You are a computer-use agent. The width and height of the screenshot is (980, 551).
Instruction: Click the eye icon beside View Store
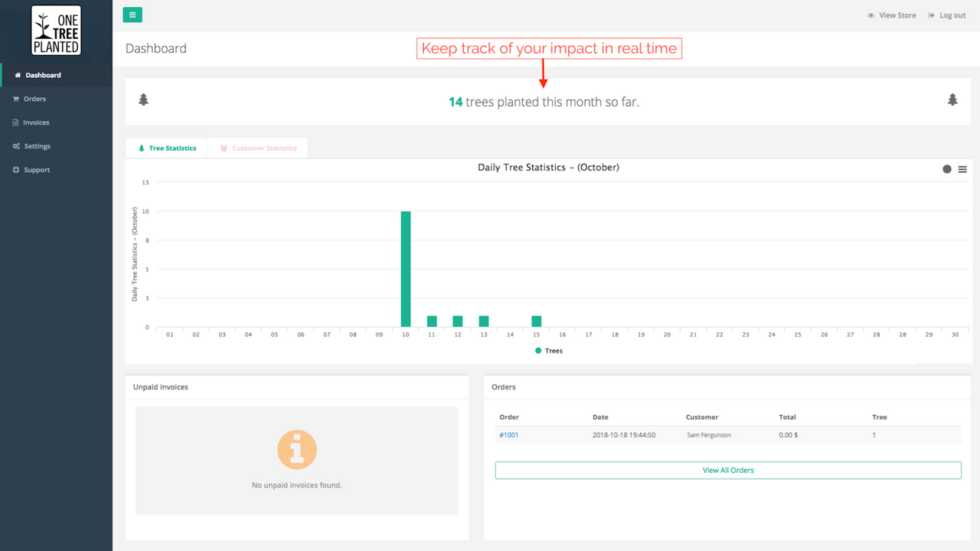click(871, 15)
